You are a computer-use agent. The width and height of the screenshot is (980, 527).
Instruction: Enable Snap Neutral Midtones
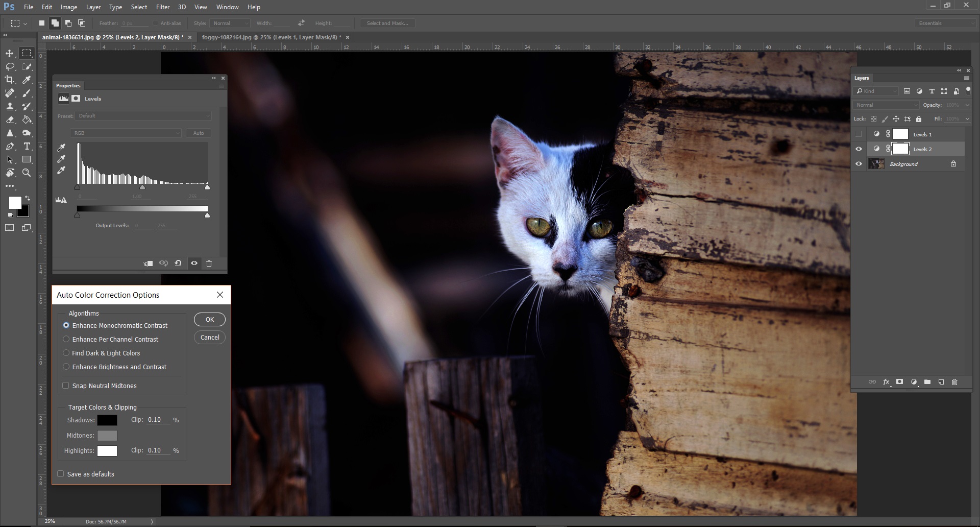66,386
